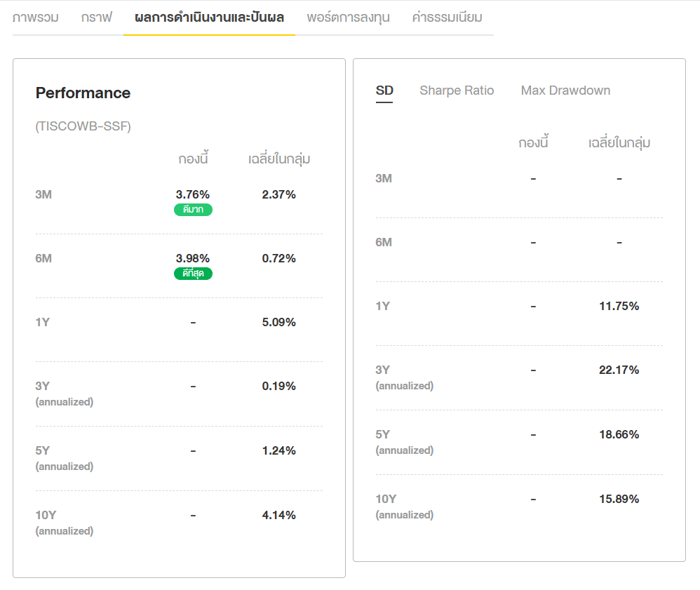Click the 4.14% ten-year performance average
This screenshot has width=700, height=590.
[278, 515]
